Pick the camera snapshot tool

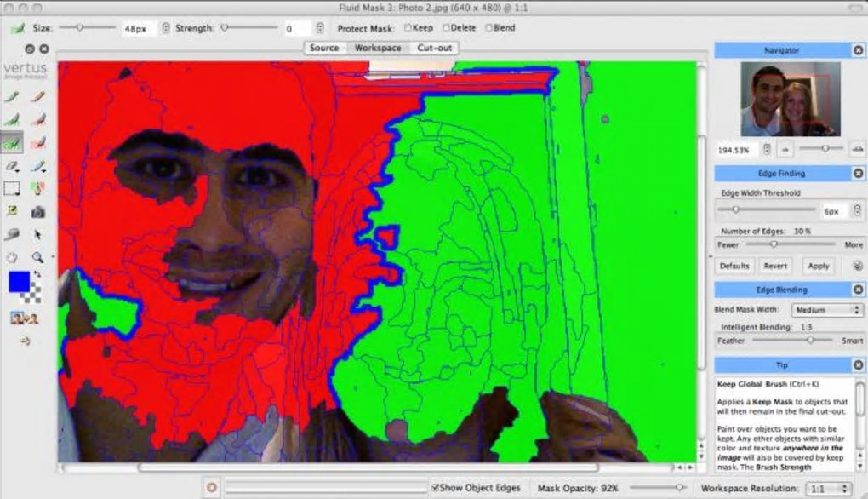click(38, 211)
